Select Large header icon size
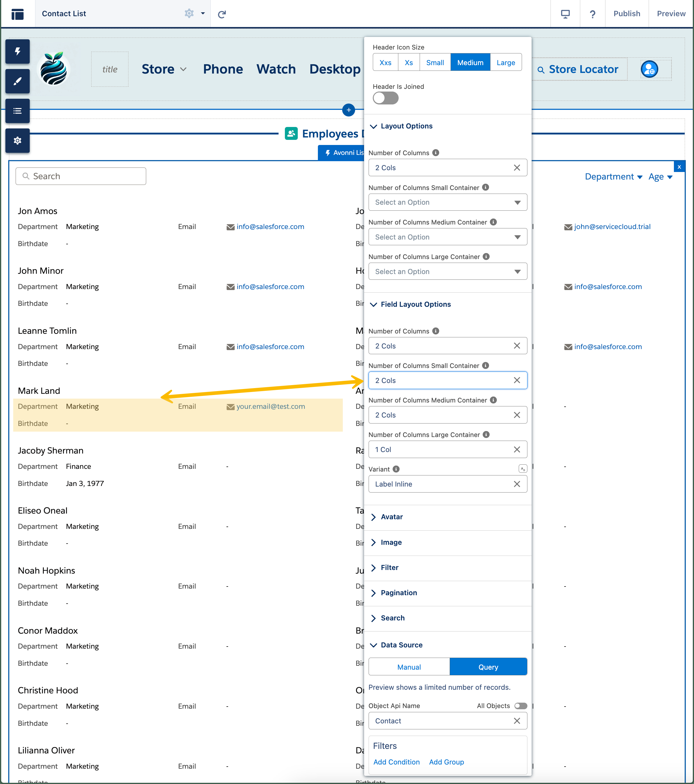 (505, 62)
